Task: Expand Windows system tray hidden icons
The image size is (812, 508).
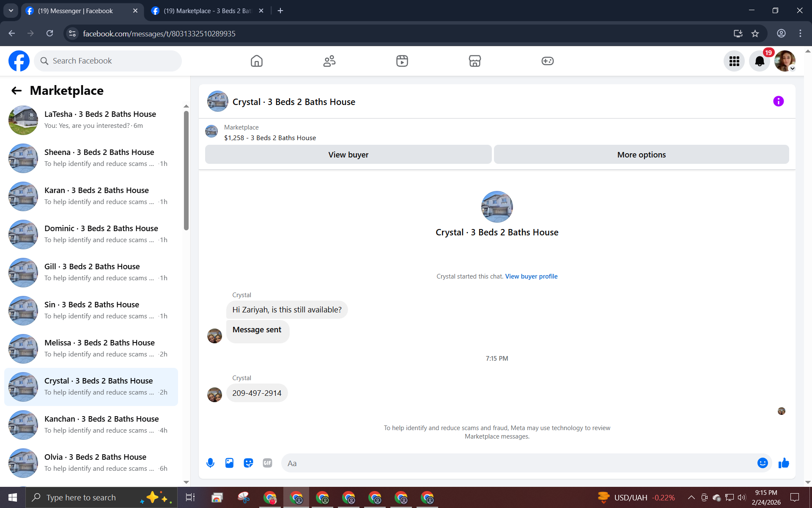Action: (691, 497)
